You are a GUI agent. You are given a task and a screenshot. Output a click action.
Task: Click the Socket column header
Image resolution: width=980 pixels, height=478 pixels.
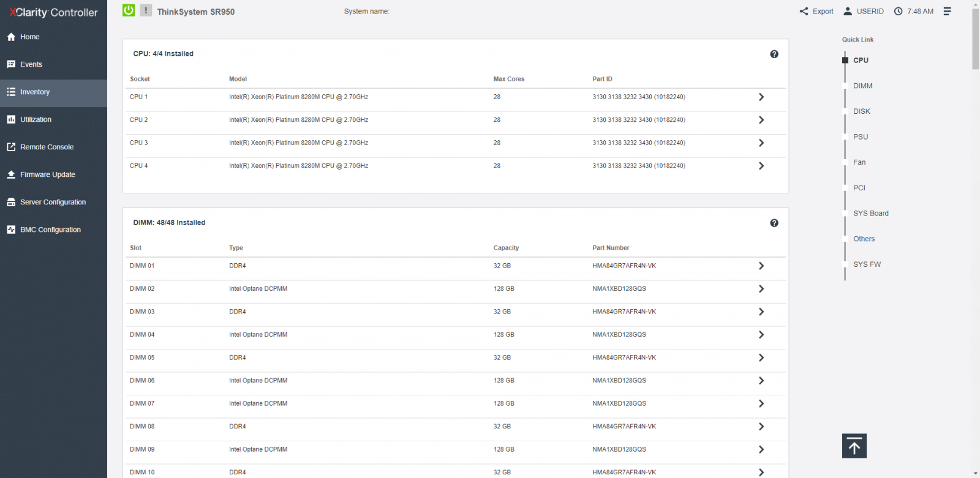(140, 79)
